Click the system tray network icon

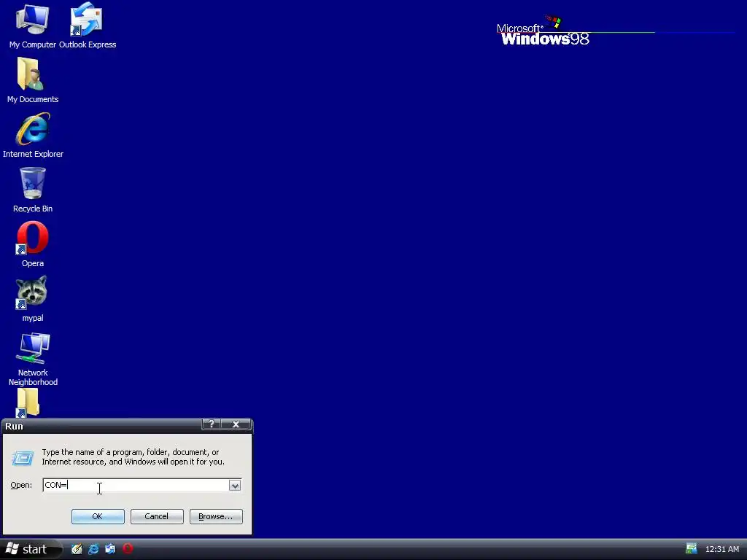point(692,549)
